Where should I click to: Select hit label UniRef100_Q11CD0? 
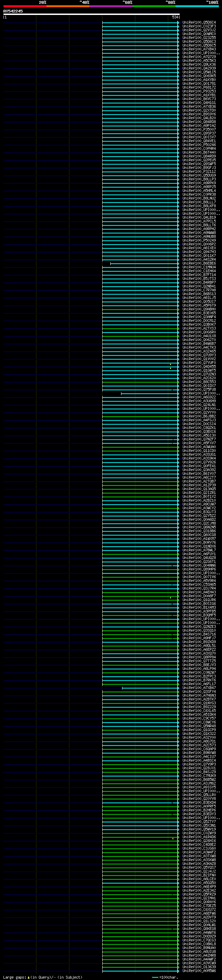[199, 451]
